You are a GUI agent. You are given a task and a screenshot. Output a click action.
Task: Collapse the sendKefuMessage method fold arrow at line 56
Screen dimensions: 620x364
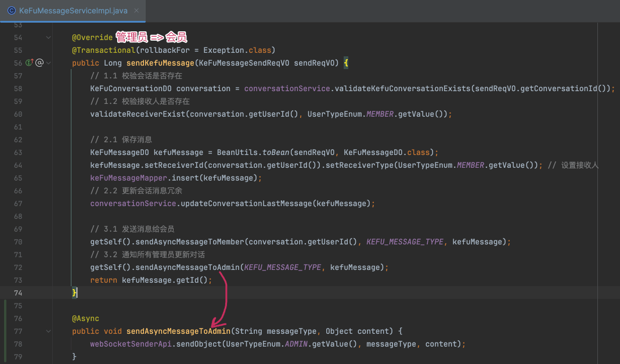(49, 63)
